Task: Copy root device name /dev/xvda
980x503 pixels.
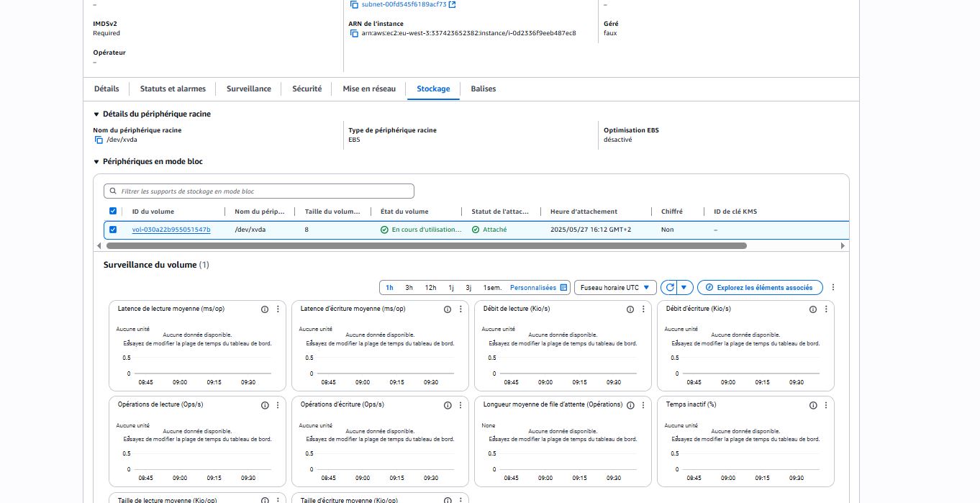Action: coord(99,140)
